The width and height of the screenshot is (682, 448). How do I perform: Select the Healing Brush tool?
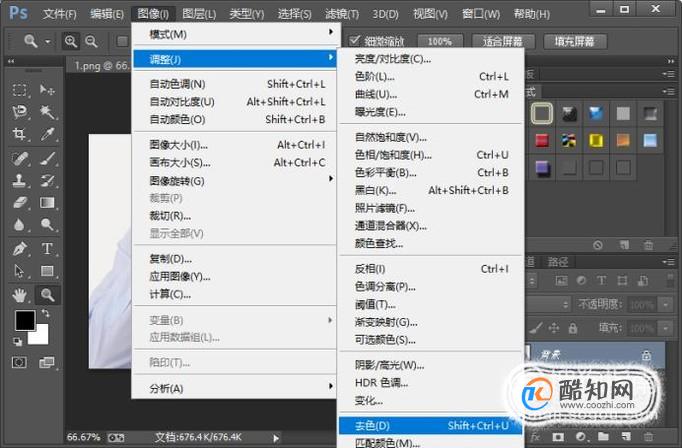[19, 158]
